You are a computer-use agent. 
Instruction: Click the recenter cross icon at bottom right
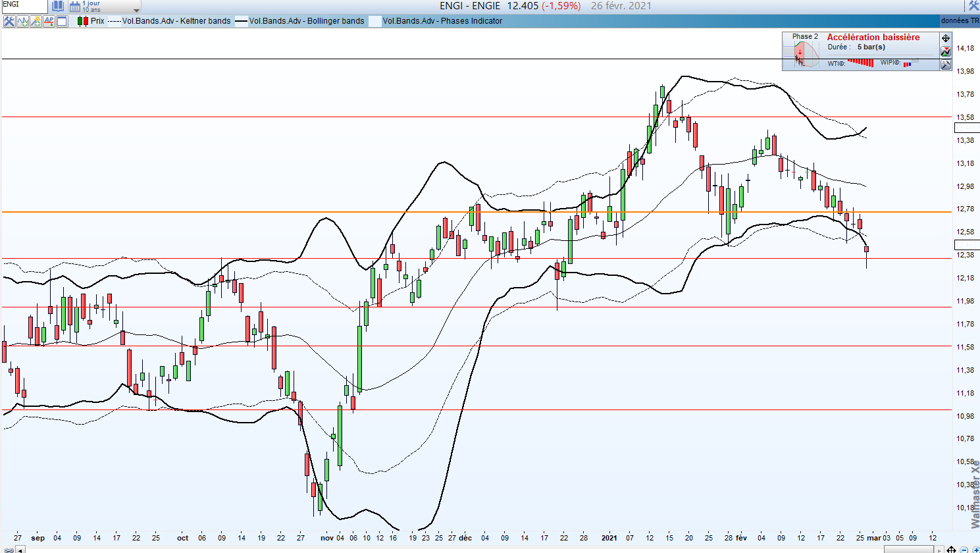coord(952,550)
